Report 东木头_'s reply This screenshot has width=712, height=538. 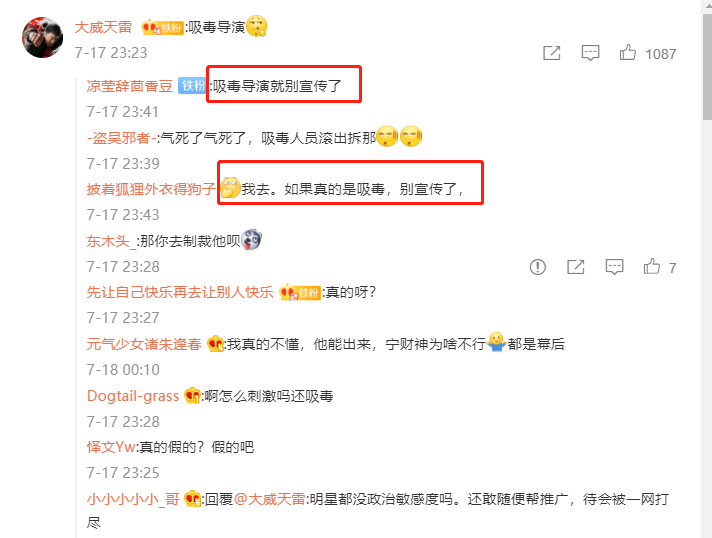538,267
